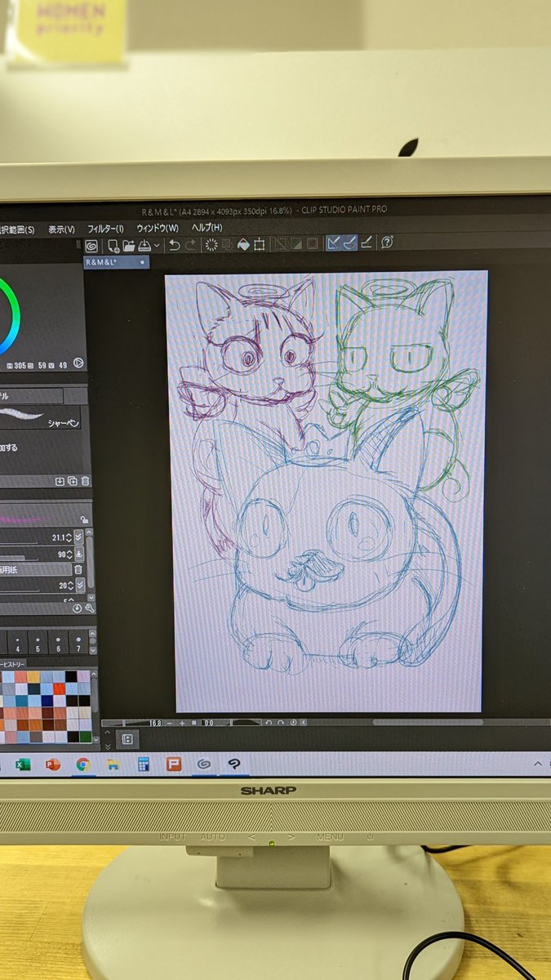Save the R&M&L document via toolbar

pos(143,245)
